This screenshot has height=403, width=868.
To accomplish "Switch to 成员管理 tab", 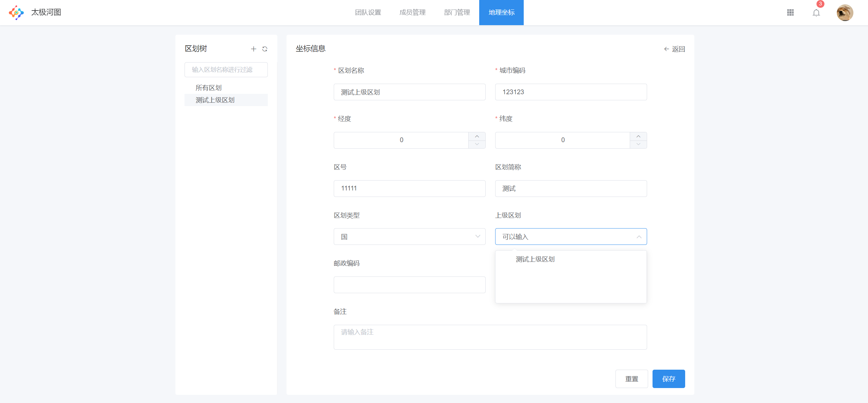I will pyautogui.click(x=413, y=13).
